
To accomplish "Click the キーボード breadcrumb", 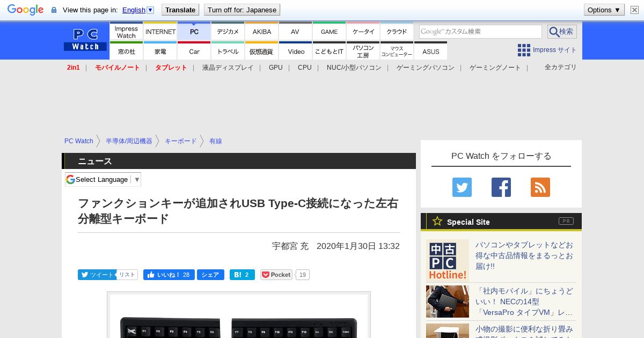I will 181,141.
